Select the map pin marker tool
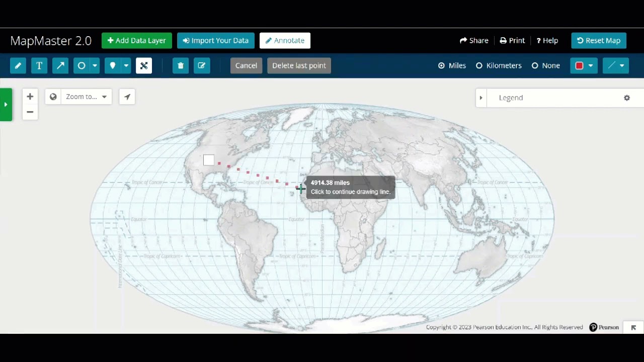The image size is (644, 362). coord(113,65)
